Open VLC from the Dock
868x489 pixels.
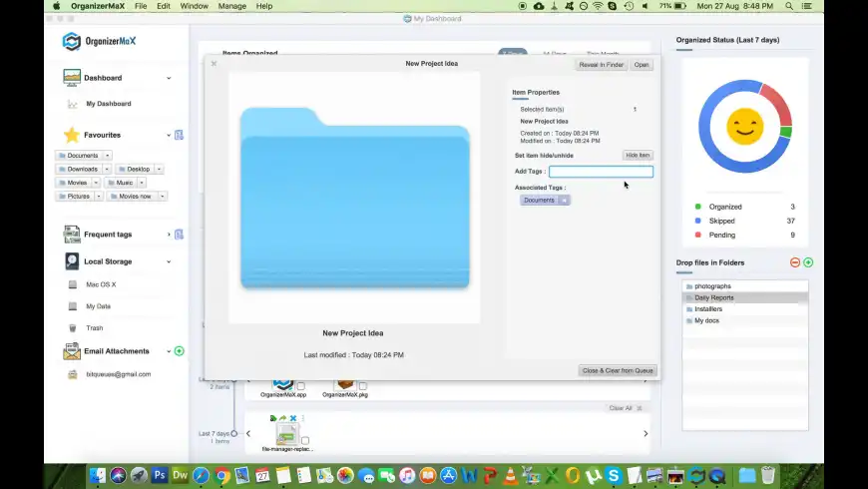pyautogui.click(x=510, y=475)
